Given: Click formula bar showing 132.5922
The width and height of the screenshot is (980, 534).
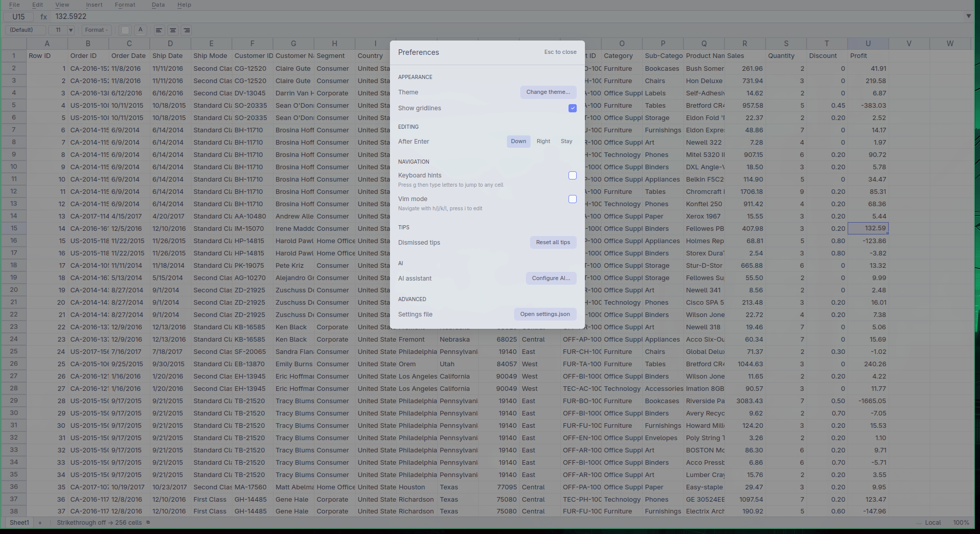Looking at the screenshot, I should click(508, 16).
